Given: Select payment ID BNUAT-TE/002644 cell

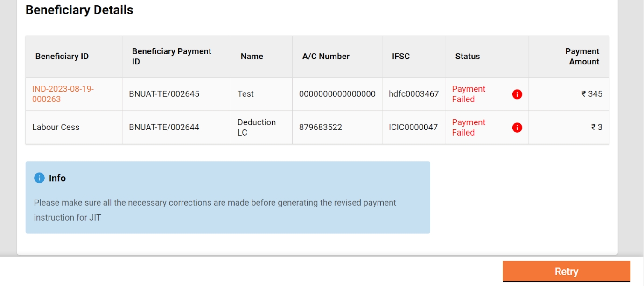Looking at the screenshot, I should 164,127.
